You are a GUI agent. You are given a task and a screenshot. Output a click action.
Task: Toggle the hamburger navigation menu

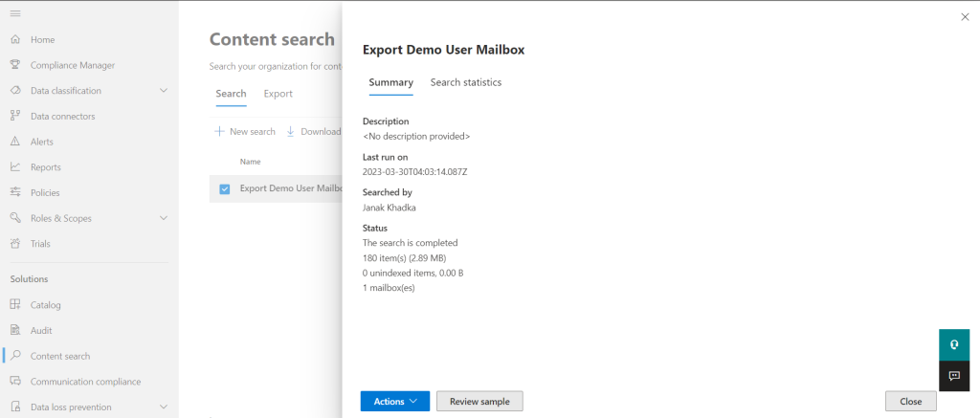pos(15,13)
